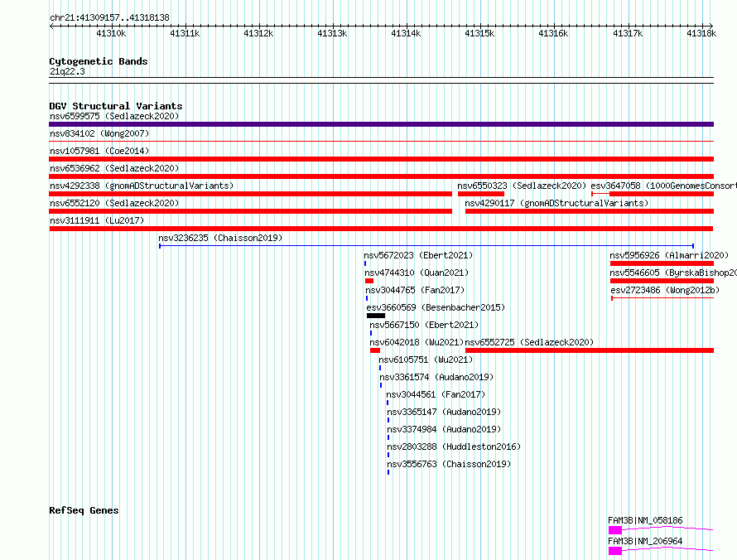Open FAM3B|NM_058186 gene label
Viewport: 737px width, 560px height.
[x=645, y=520]
